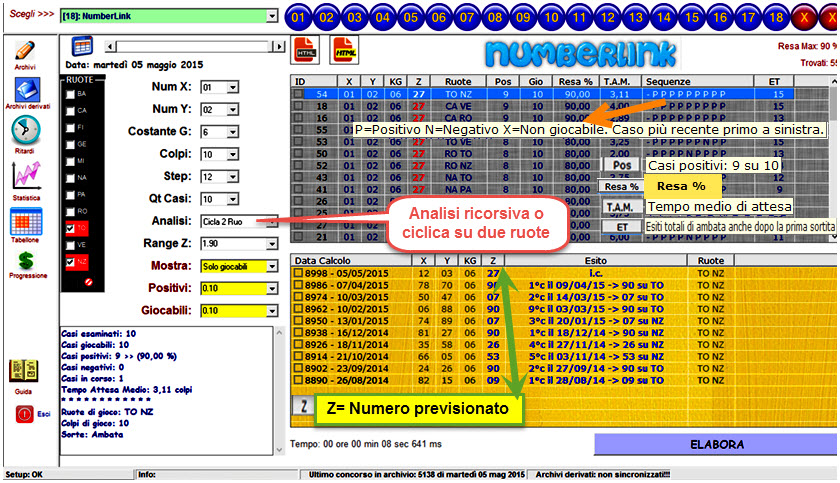Screen dimensions: 840x483
Task: Select module button 05
Action: (410, 17)
